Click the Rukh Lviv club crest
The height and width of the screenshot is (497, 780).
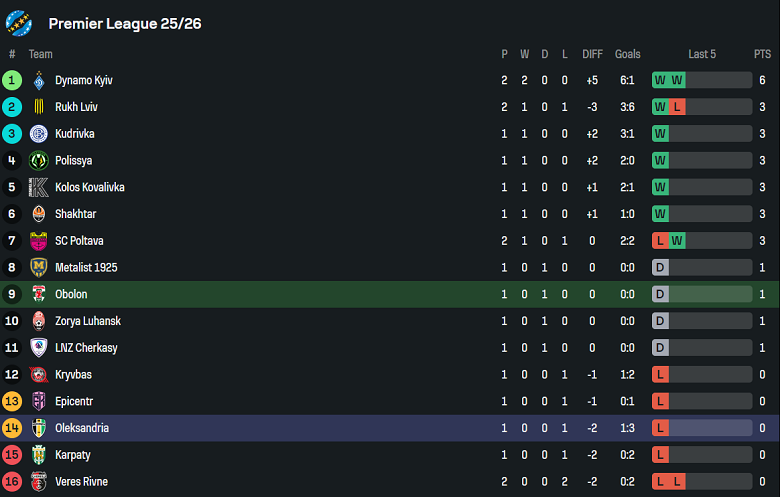tap(39, 107)
